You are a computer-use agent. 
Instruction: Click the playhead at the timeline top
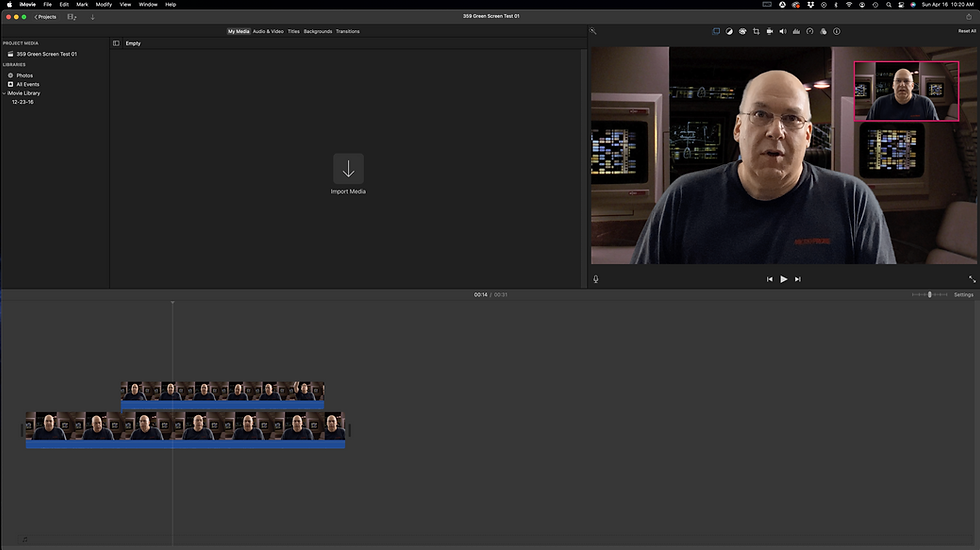click(172, 302)
